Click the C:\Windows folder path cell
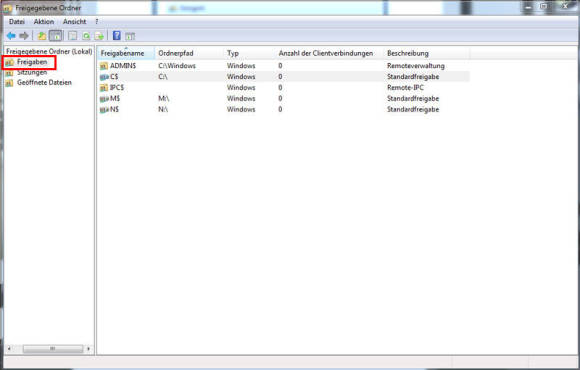The width and height of the screenshot is (580, 370). (x=177, y=66)
